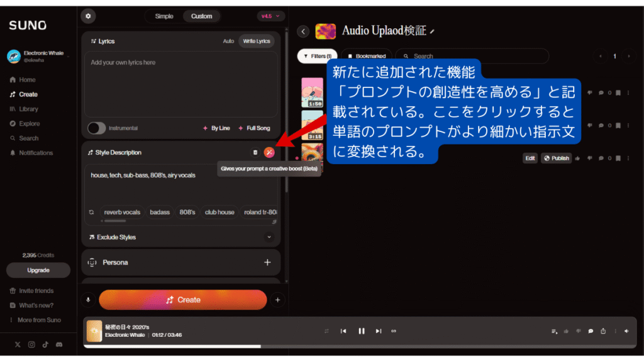Open the create panel settings gear
The width and height of the screenshot is (644, 362).
coord(88,16)
